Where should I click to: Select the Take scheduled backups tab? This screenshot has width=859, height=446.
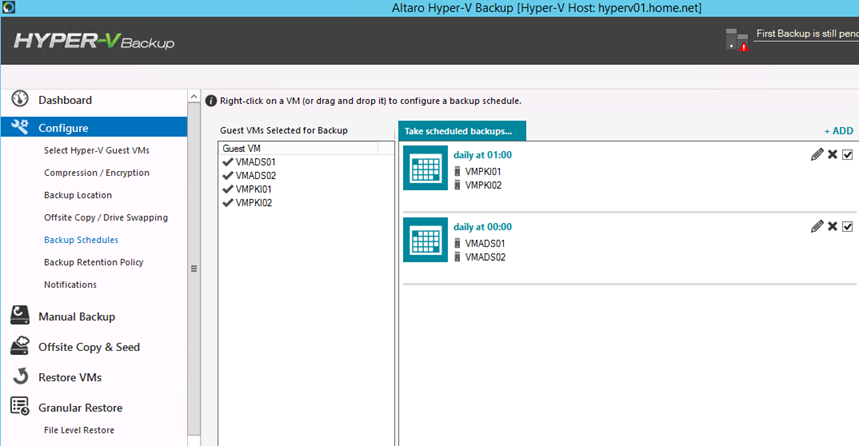[462, 131]
